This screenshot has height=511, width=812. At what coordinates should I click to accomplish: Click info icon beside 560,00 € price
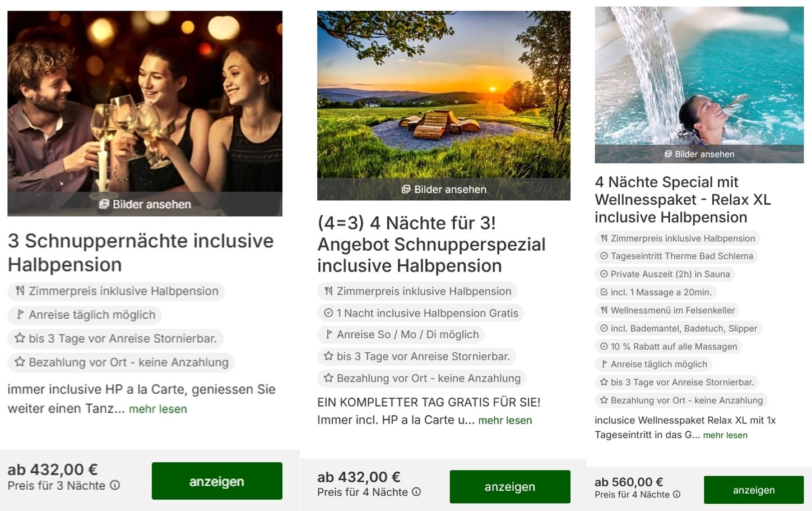click(x=676, y=495)
